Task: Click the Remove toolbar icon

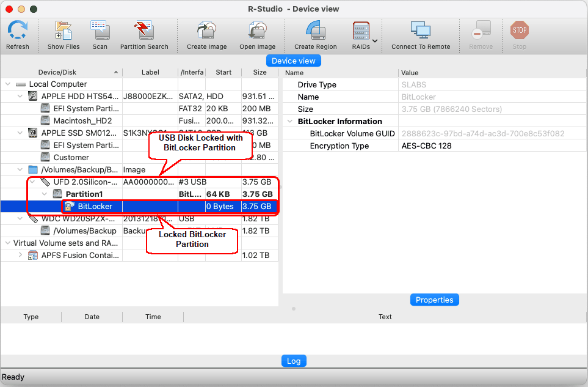Action: [x=481, y=31]
